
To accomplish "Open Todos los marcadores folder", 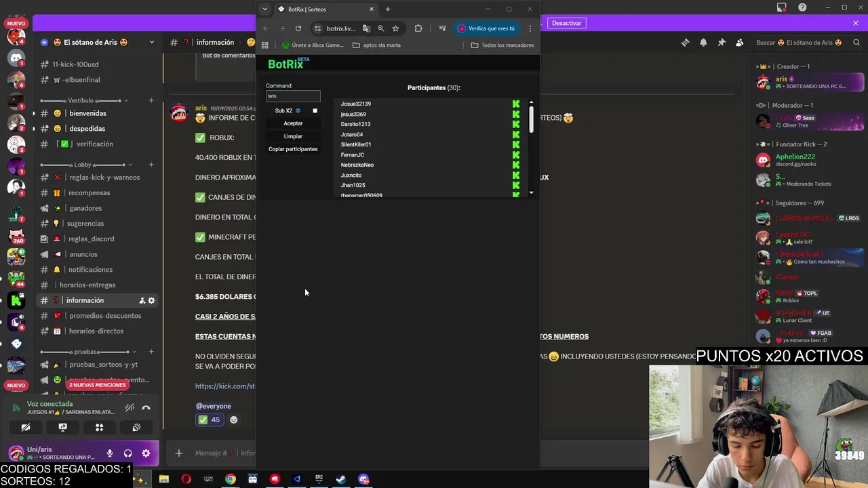I will [502, 45].
